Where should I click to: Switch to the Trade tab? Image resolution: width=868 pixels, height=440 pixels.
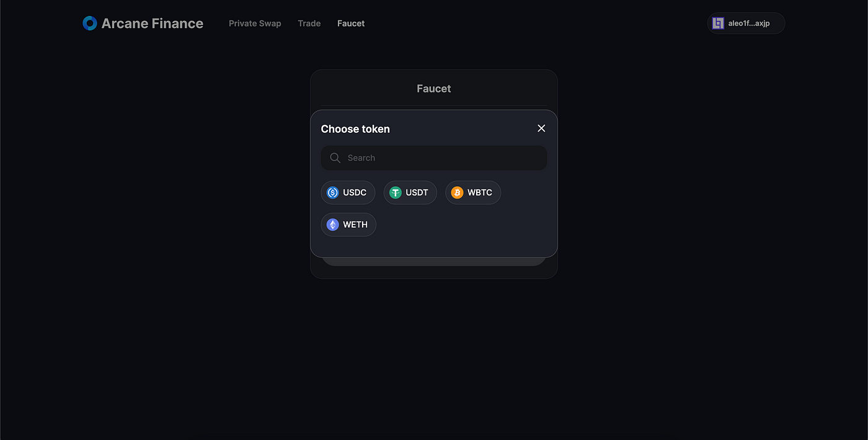[x=309, y=23]
